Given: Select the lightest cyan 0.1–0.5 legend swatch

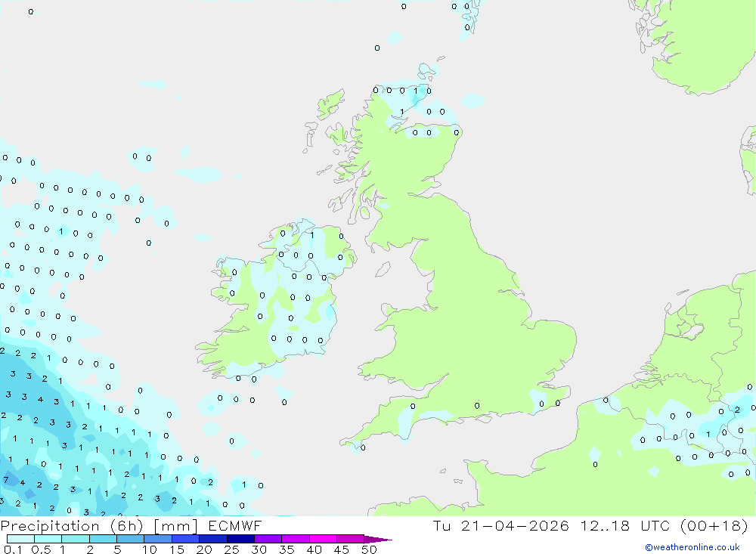Looking at the screenshot, I should pyautogui.click(x=20, y=539).
